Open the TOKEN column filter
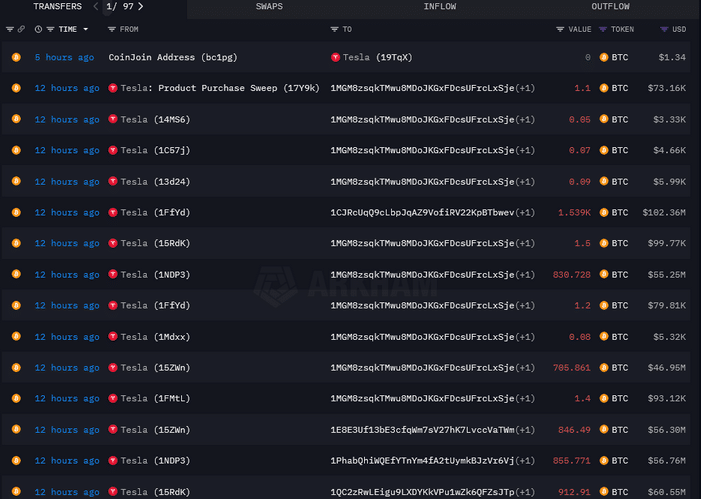The height and width of the screenshot is (499, 701). pos(603,29)
